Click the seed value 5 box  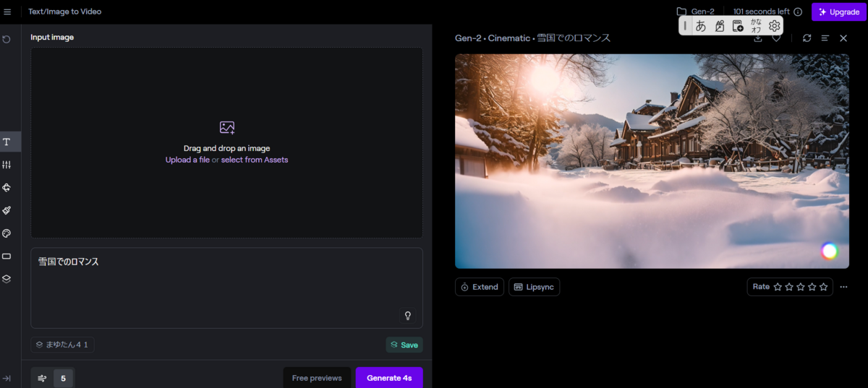(x=63, y=378)
